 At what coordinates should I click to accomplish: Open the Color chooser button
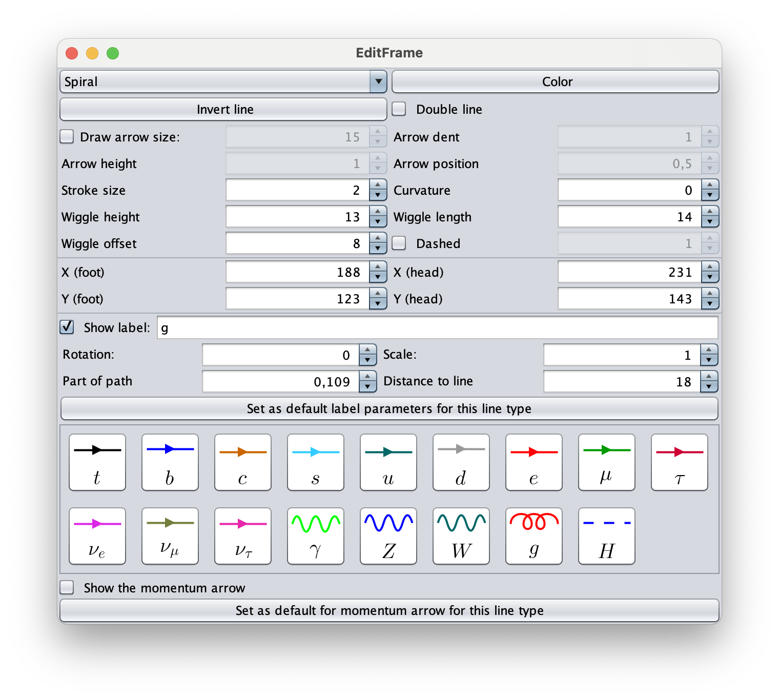click(556, 82)
